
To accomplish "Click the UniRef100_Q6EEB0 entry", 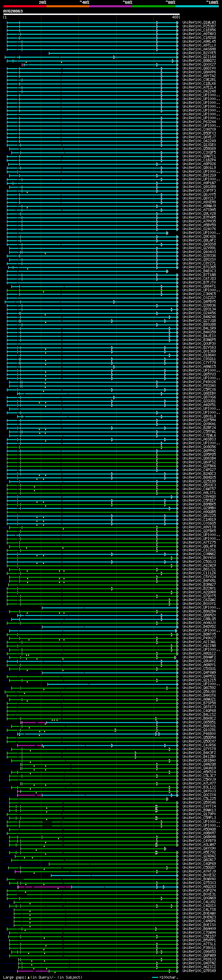I will coord(199,393).
